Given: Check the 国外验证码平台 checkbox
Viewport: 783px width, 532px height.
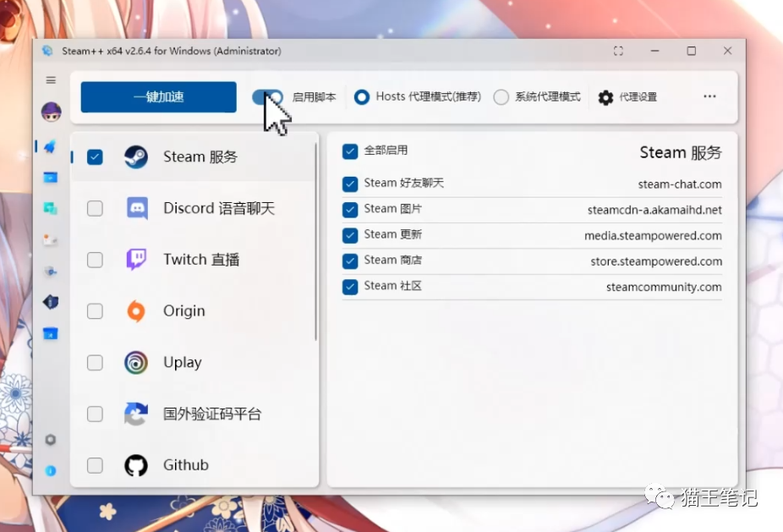Looking at the screenshot, I should point(95,414).
